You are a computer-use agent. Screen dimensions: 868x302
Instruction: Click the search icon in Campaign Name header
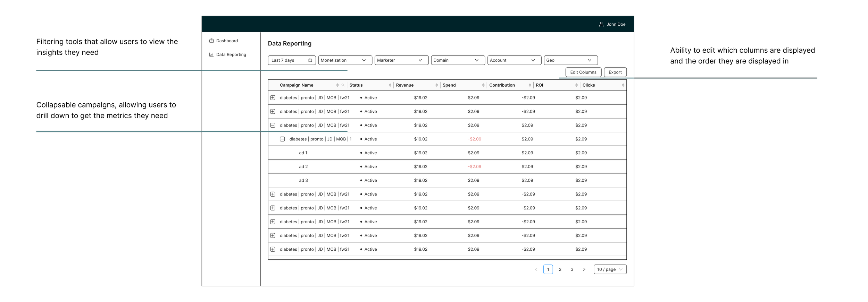[x=343, y=85]
